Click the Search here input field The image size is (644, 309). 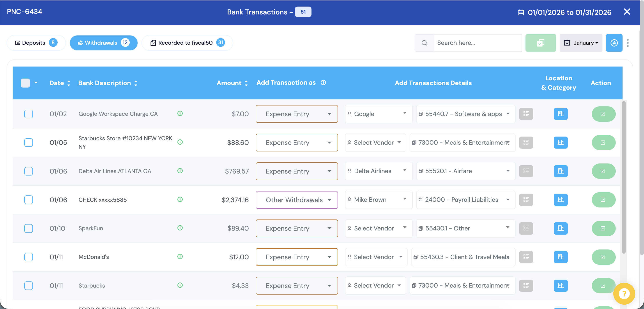click(x=478, y=43)
